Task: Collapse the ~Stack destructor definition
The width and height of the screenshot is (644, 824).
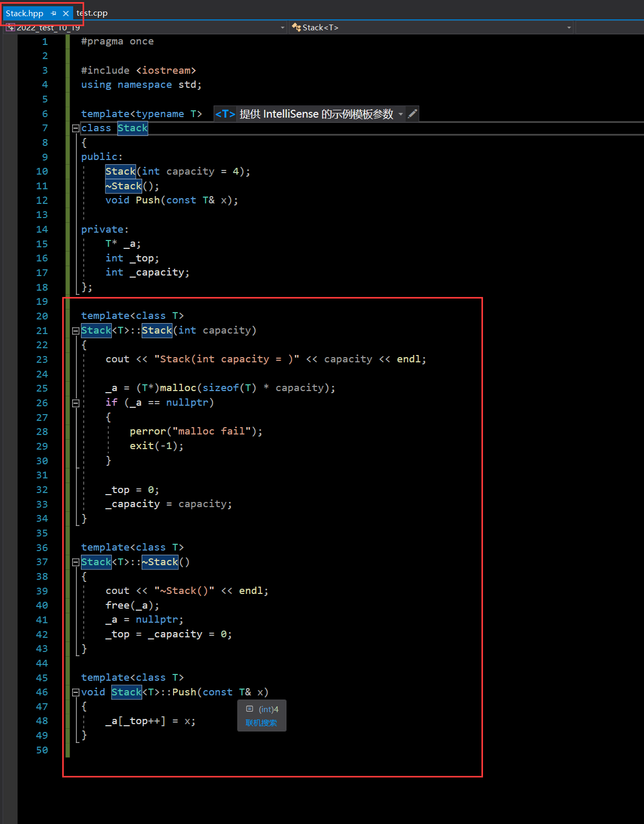Action: [76, 562]
